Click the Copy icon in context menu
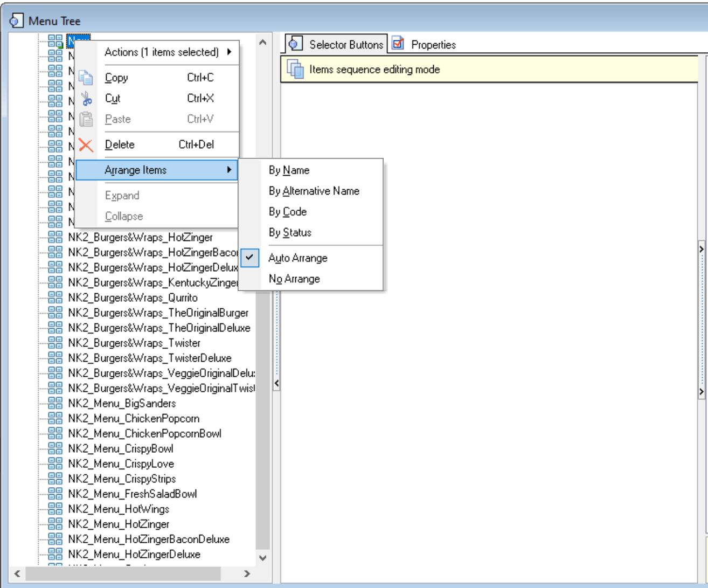The image size is (708, 588). click(86, 78)
